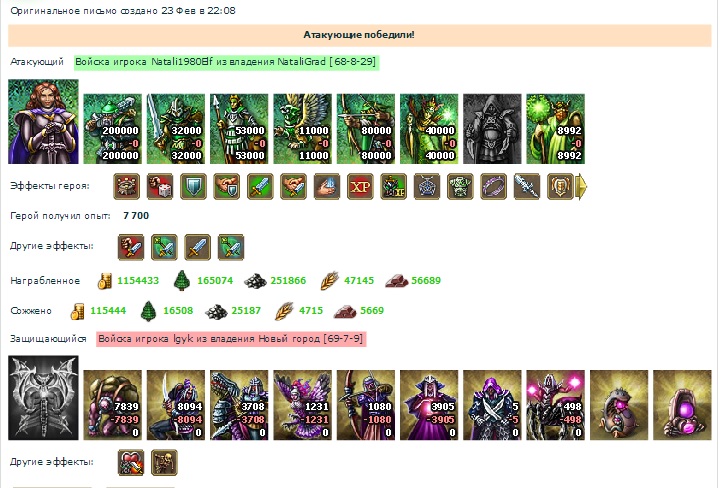Click the heart icon under defender effects
Image resolution: width=725 pixels, height=488 pixels.
pos(131,463)
